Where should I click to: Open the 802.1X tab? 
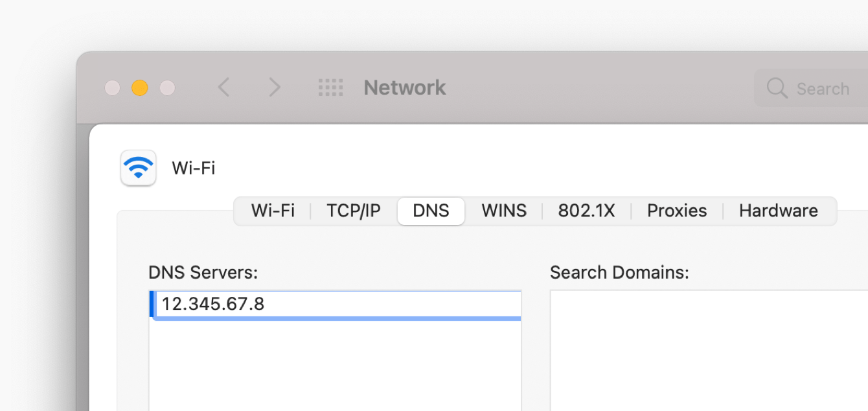pos(586,211)
